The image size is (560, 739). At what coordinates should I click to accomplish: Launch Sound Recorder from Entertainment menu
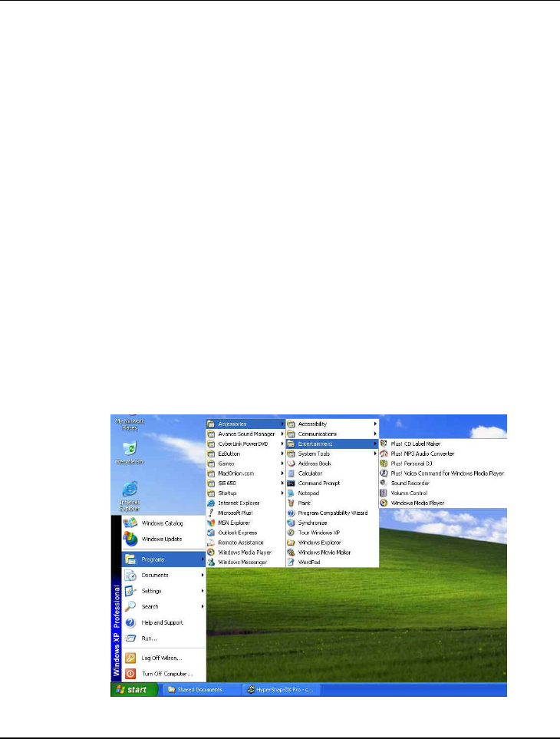click(x=443, y=483)
